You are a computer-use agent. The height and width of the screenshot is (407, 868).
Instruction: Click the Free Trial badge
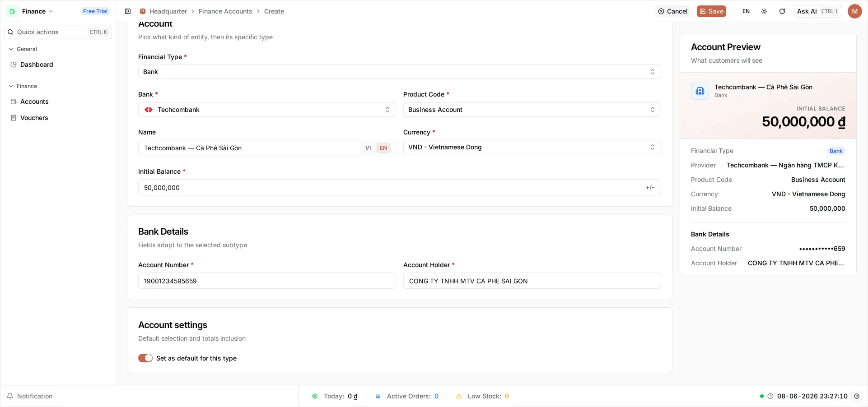click(95, 11)
